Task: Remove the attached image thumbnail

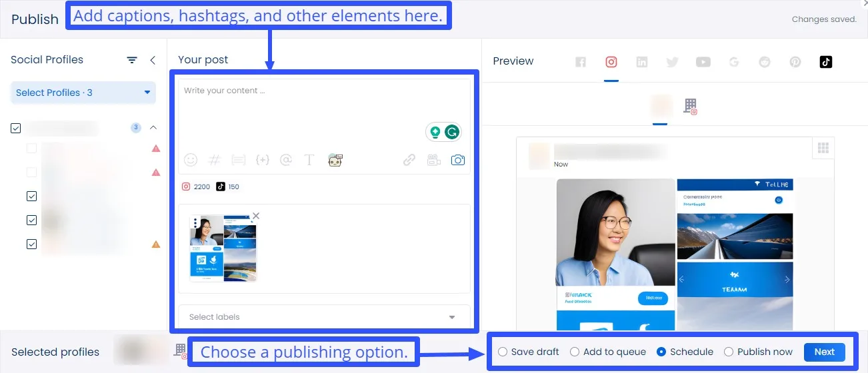Action: [x=256, y=216]
